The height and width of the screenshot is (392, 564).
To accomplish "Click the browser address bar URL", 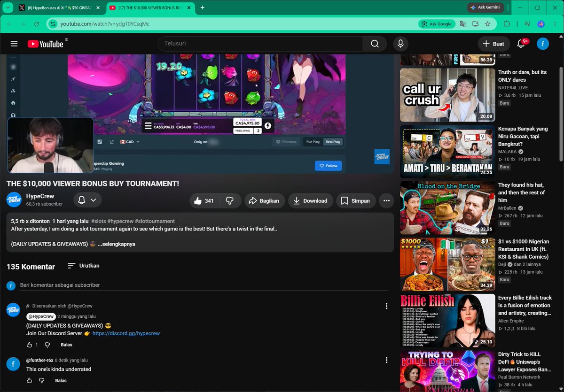I will pos(105,23).
